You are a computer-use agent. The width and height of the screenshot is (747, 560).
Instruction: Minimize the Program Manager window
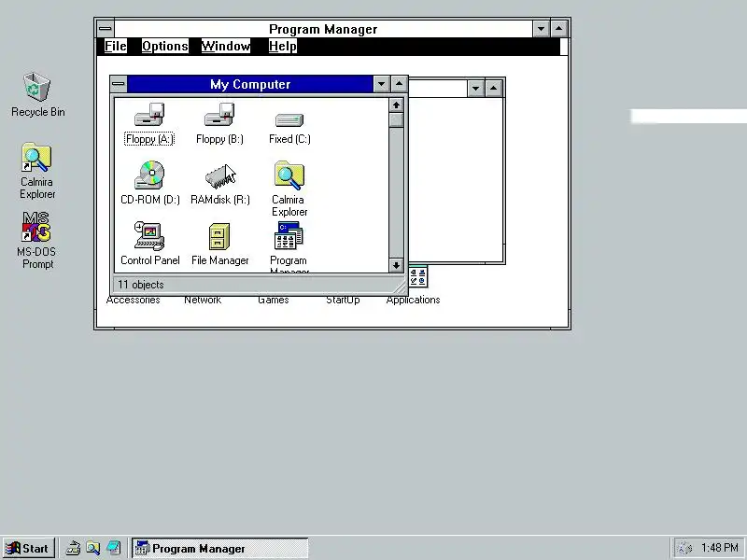coord(541,29)
